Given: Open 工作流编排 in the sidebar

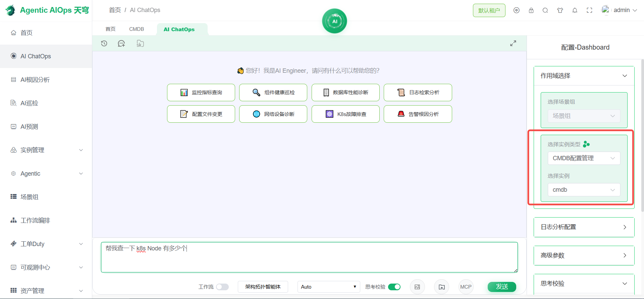Looking at the screenshot, I should point(46,221).
